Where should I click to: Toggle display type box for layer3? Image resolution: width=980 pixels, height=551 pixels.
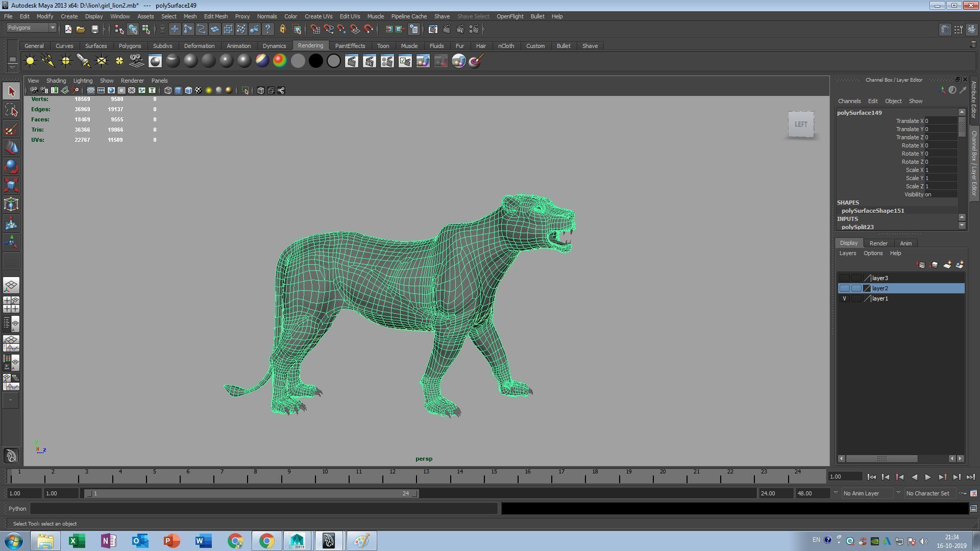856,278
